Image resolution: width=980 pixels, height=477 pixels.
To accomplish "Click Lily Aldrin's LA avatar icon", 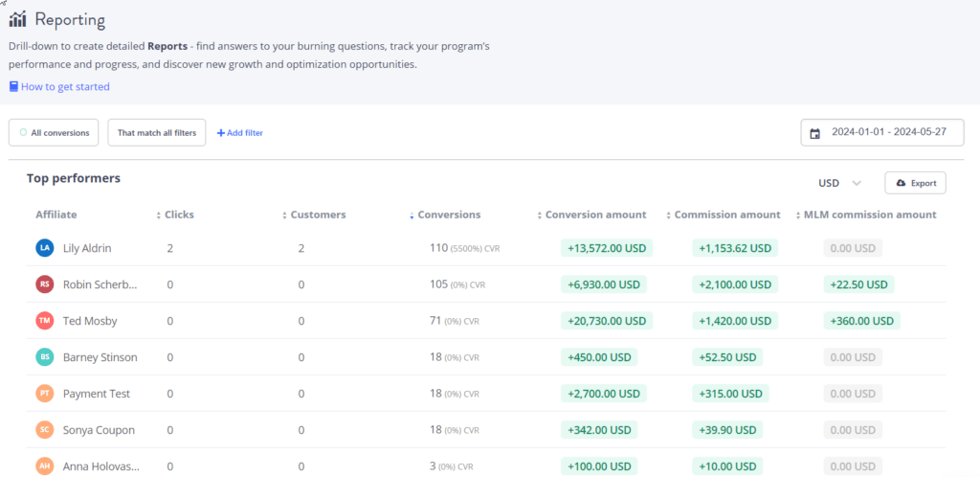I will click(44, 248).
